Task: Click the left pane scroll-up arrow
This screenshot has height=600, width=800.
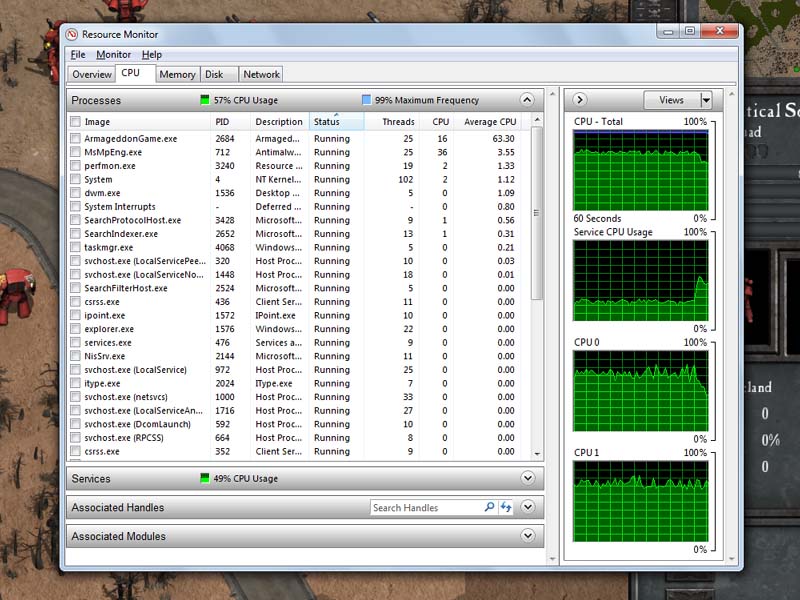Action: (552, 95)
